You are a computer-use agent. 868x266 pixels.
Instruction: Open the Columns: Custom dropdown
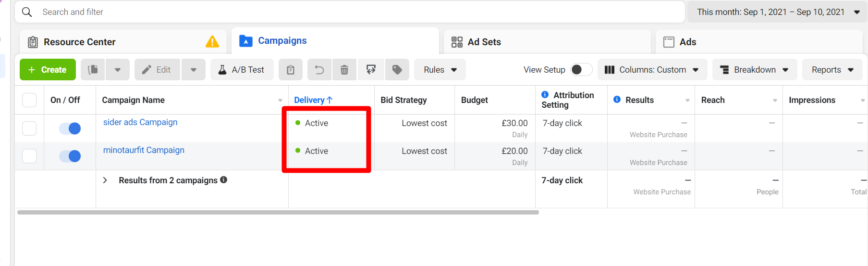[x=652, y=70]
